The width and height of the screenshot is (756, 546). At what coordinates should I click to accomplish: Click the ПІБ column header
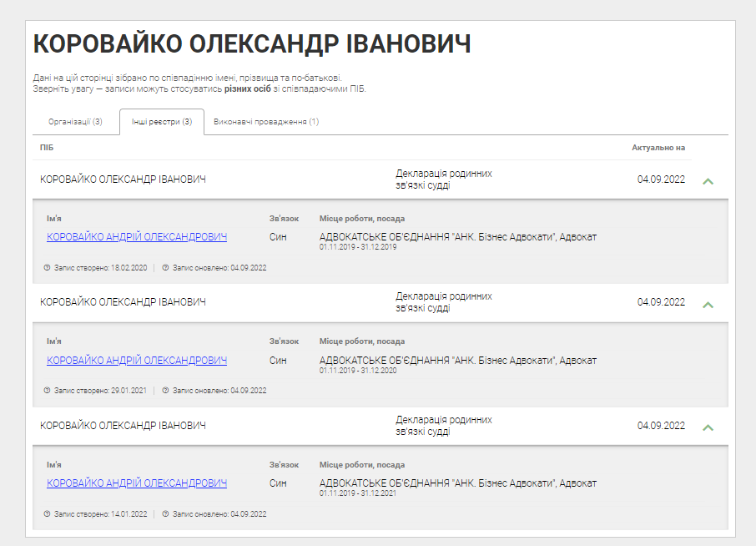pos(47,148)
